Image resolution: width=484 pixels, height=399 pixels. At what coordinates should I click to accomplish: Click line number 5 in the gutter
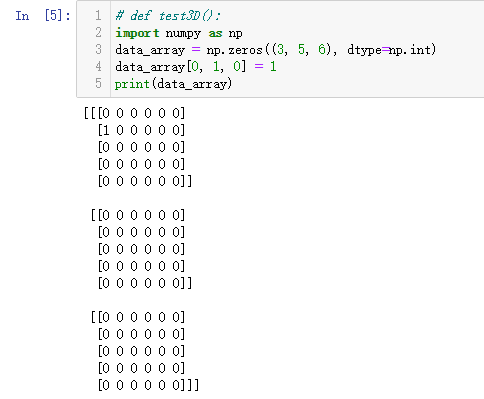(x=98, y=84)
